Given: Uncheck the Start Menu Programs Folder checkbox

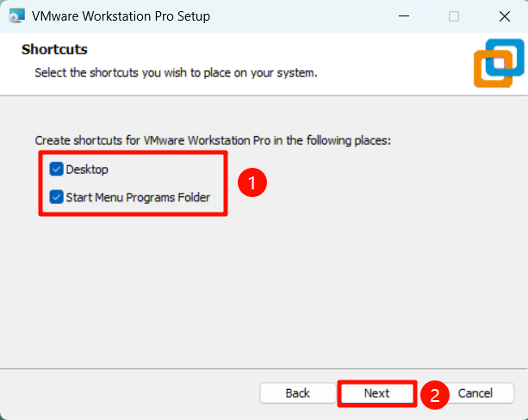Looking at the screenshot, I should 57,197.
